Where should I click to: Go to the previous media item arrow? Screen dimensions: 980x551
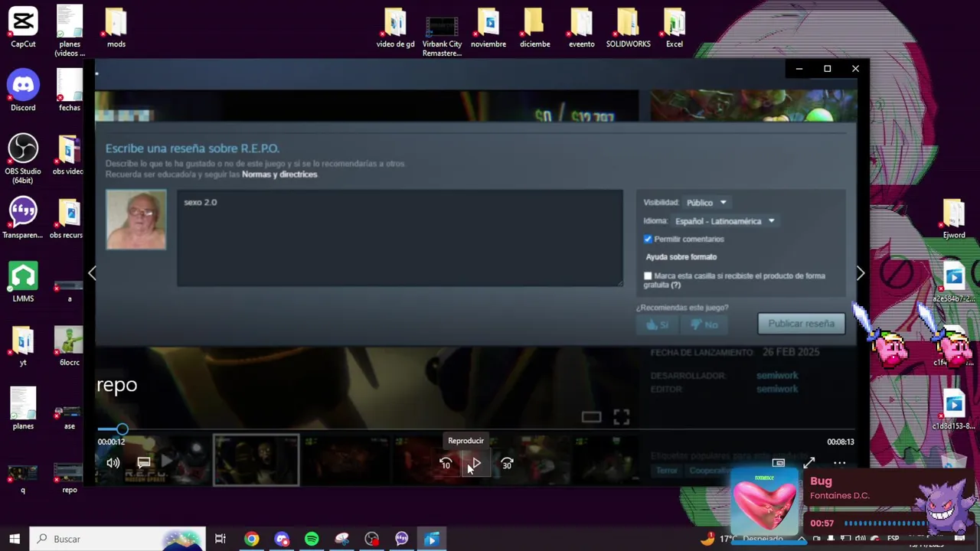92,273
